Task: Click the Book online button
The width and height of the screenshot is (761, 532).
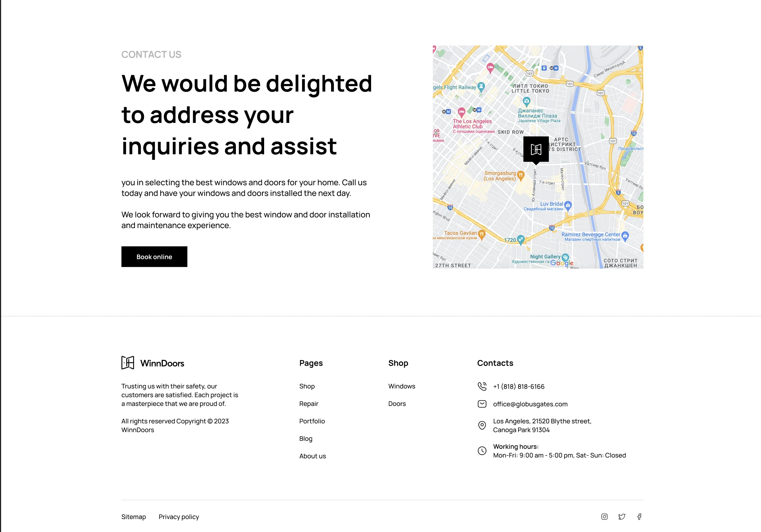Action: point(154,257)
